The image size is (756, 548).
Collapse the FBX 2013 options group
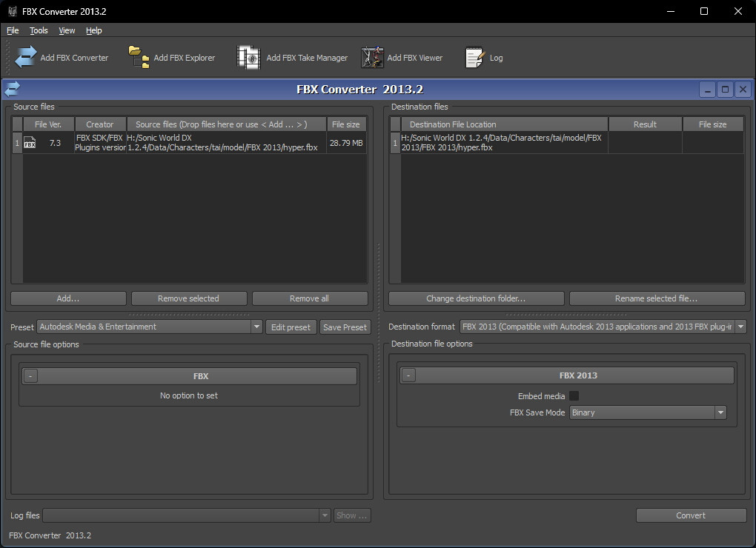408,375
